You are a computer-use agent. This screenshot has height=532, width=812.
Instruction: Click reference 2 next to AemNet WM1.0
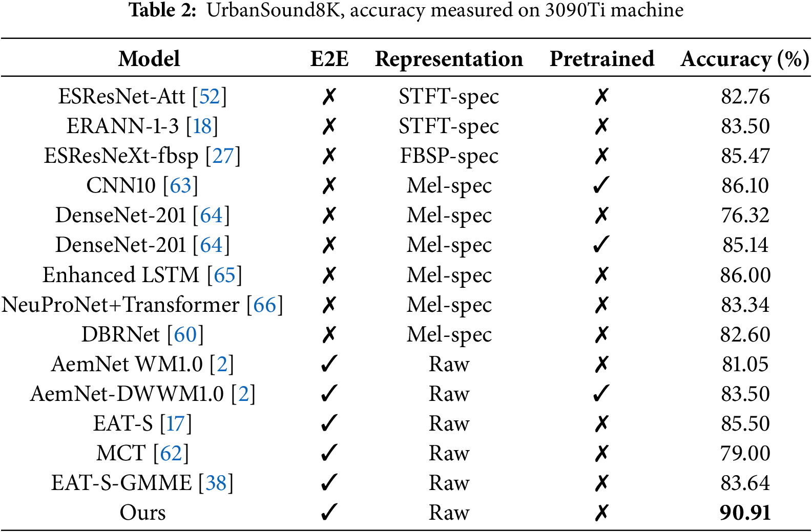[222, 364]
